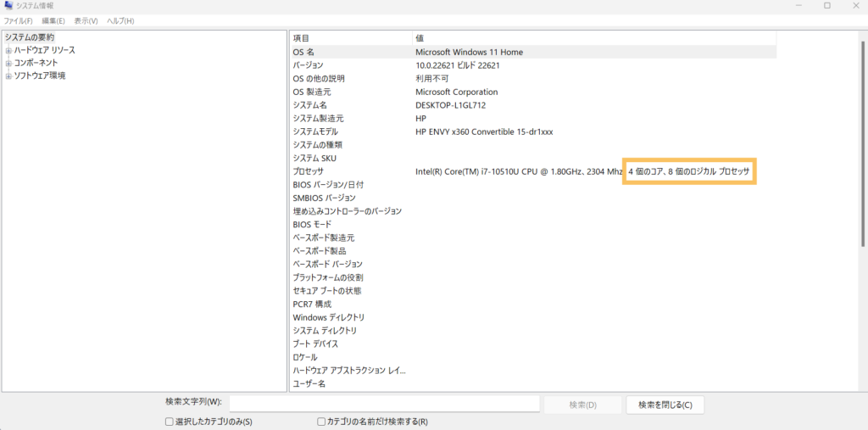Image resolution: width=868 pixels, height=430 pixels.
Task: Select システムの要約 tree node
Action: (x=30, y=37)
